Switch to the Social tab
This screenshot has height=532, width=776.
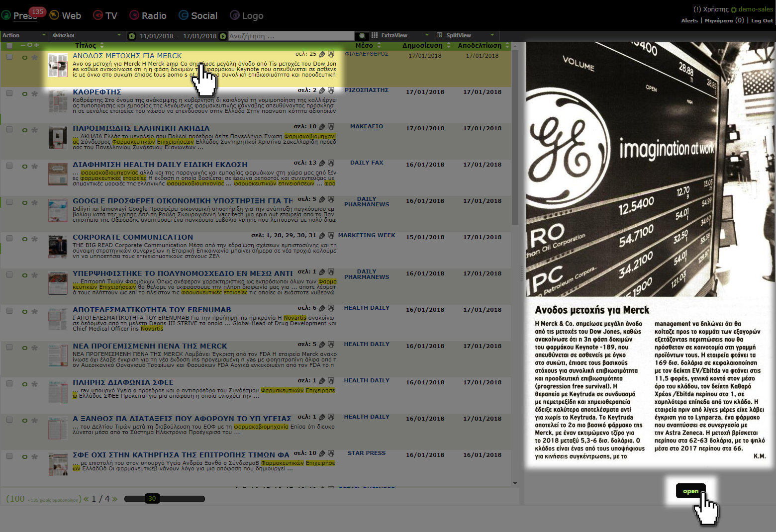[198, 15]
